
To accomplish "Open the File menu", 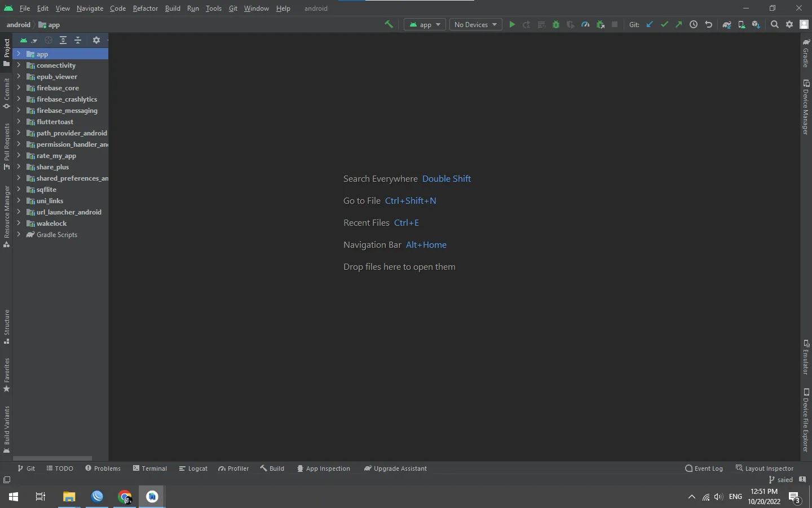I will pos(25,8).
